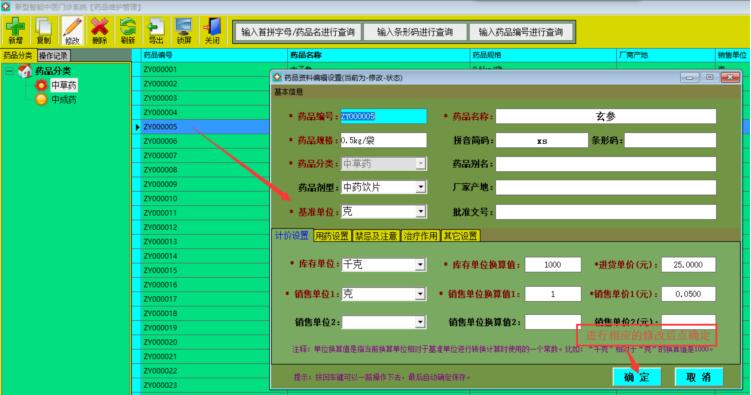Click the 输入条形码进行查询 search box
Viewport: 751px width, 395px height.
pos(415,32)
